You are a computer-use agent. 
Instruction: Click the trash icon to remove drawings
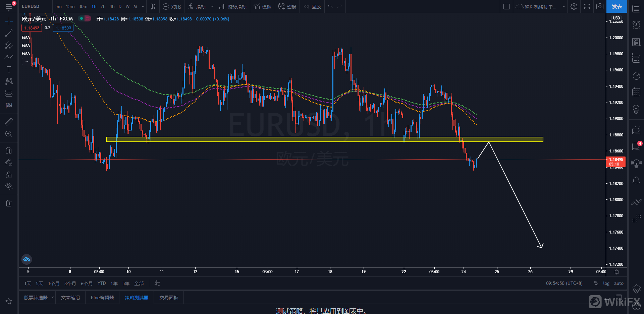9,203
